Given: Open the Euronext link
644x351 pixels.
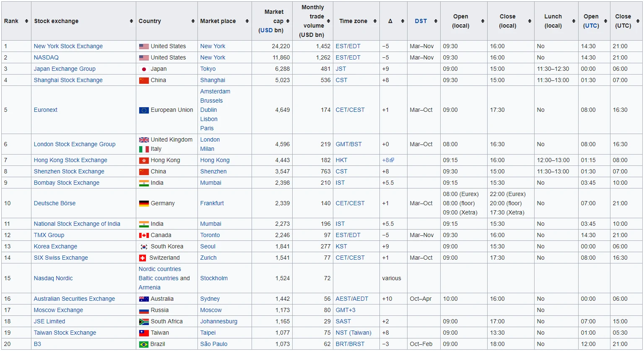Looking at the screenshot, I should tap(45, 110).
